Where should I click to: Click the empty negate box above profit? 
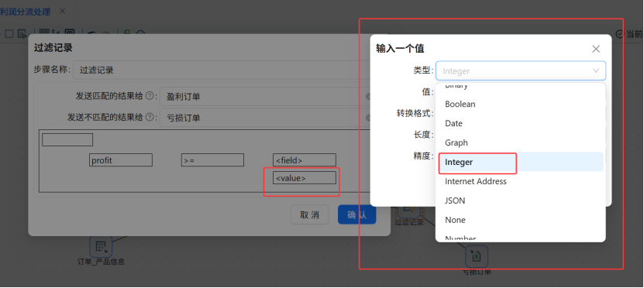(67, 140)
